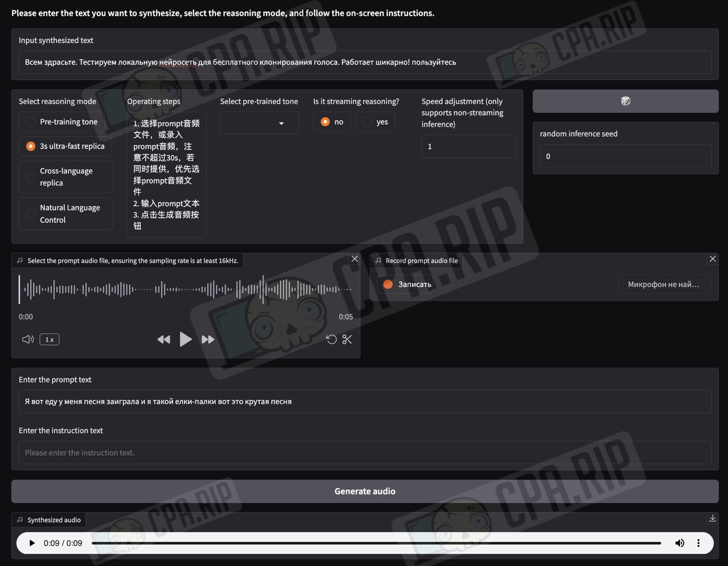Select the Pre-training tone mode
728x566 pixels.
coord(31,122)
